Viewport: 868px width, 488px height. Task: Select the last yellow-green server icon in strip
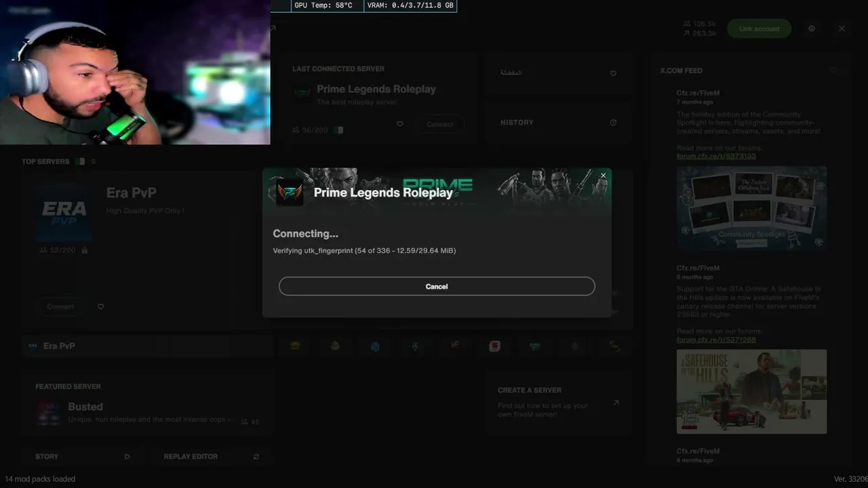614,346
